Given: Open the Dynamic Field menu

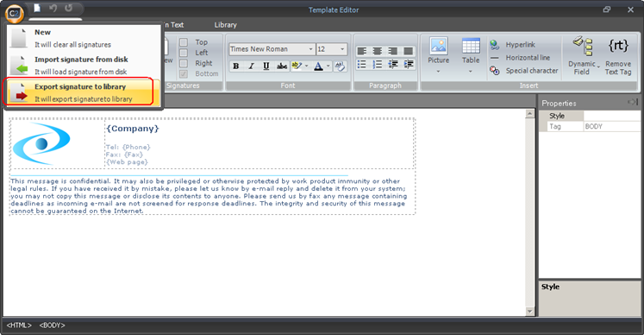Looking at the screenshot, I should tap(583, 56).
